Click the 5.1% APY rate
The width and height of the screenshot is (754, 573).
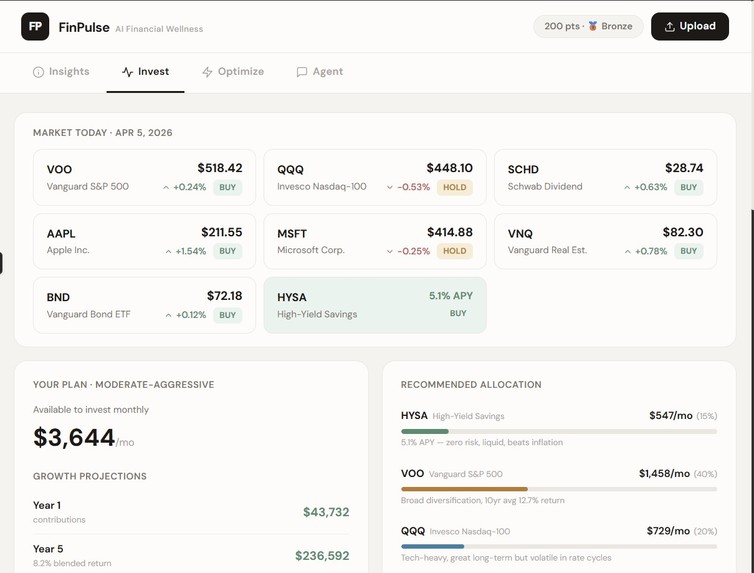coord(451,296)
